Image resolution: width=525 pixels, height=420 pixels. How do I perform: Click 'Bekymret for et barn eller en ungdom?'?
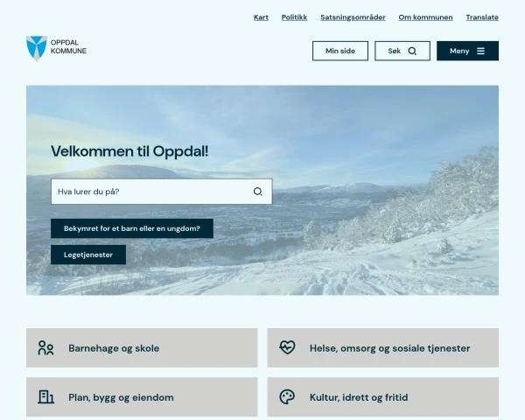(x=132, y=228)
